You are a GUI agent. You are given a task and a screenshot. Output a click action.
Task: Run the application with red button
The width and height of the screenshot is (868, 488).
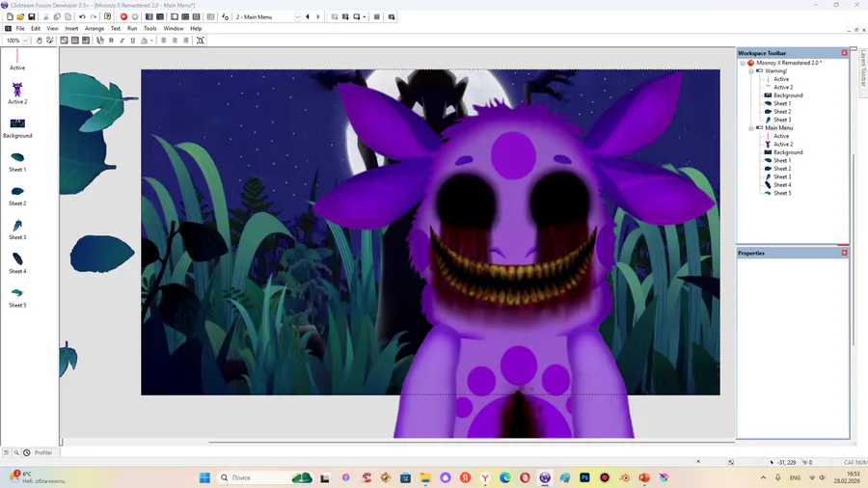[x=124, y=17]
